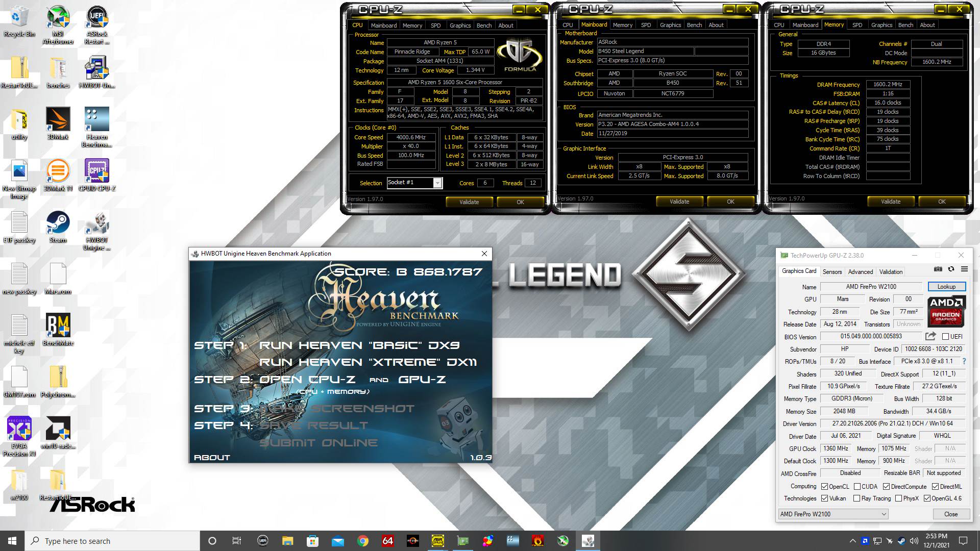
Task: Open the GPU-Z hamburger menu
Action: pos(964,269)
